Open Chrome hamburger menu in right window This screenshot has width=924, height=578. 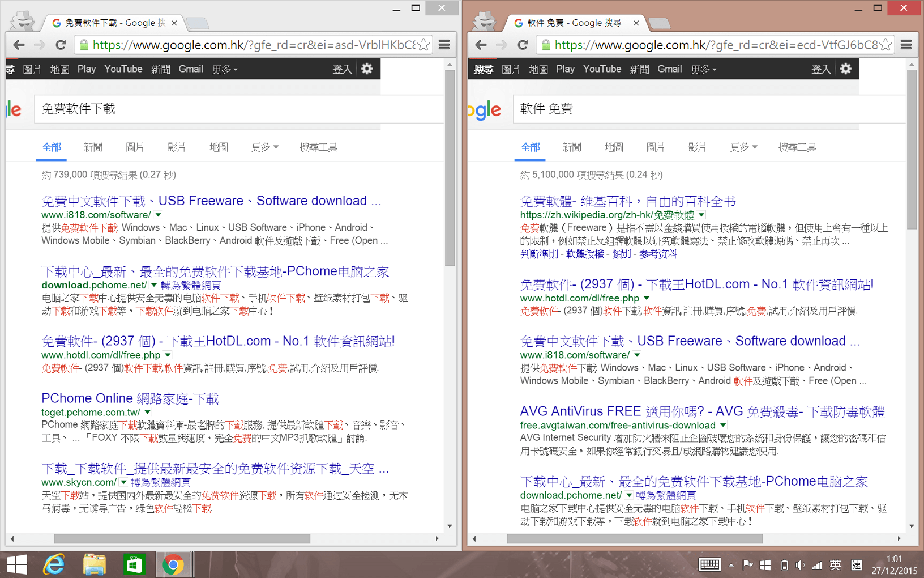906,45
